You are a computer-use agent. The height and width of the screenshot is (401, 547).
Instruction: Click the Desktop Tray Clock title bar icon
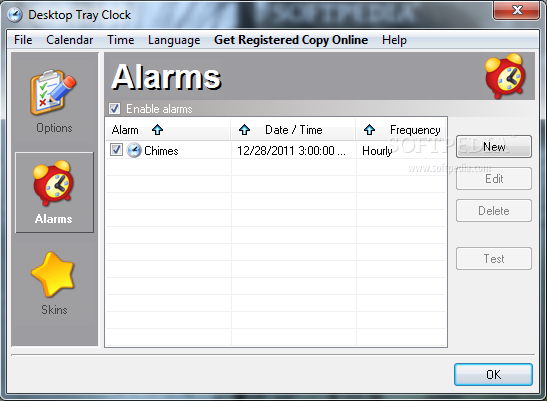(x=15, y=15)
